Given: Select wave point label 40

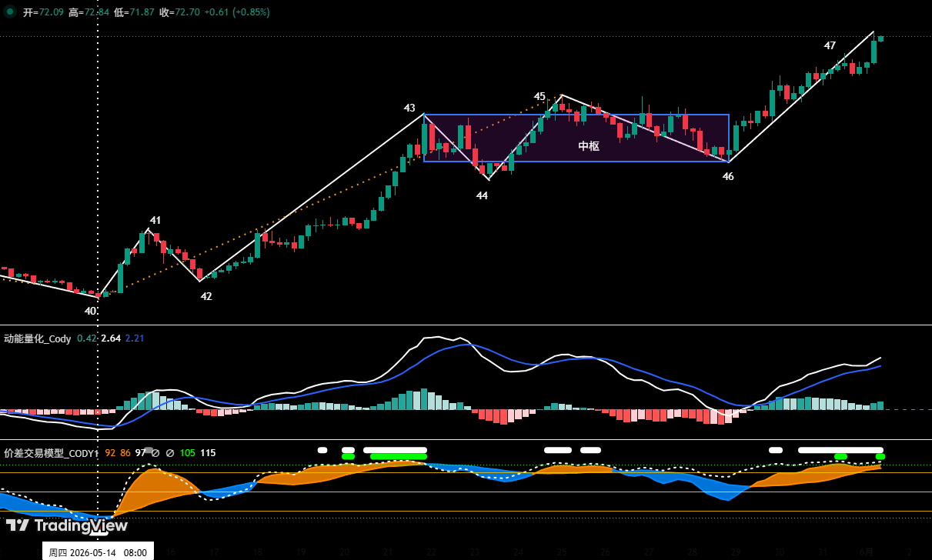Looking at the screenshot, I should (91, 311).
